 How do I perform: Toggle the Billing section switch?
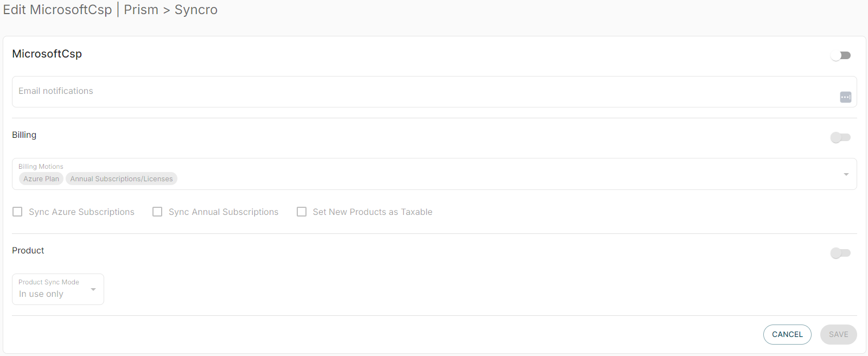840,137
